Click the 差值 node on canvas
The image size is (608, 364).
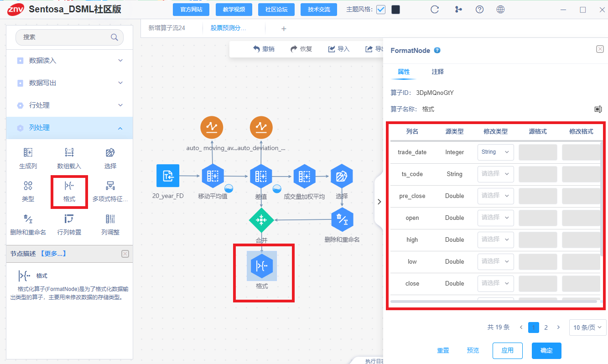(261, 176)
